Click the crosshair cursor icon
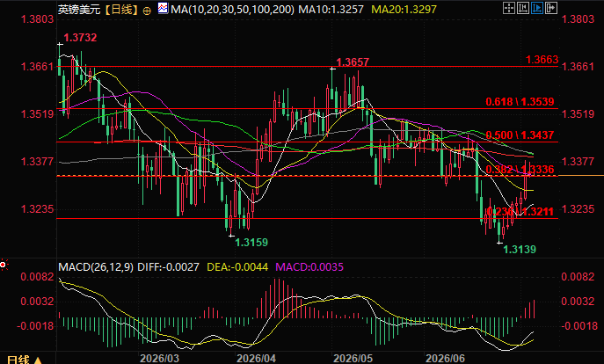 pos(509,8)
